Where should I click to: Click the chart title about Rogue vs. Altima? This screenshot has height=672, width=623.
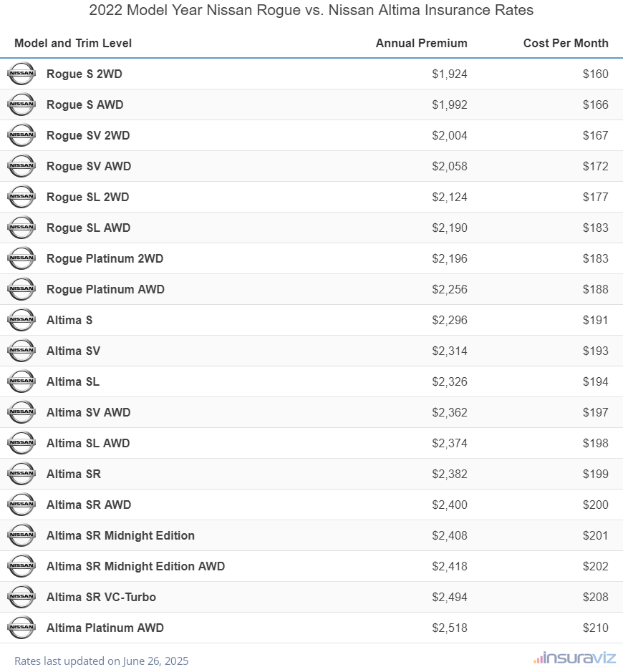pyautogui.click(x=311, y=10)
